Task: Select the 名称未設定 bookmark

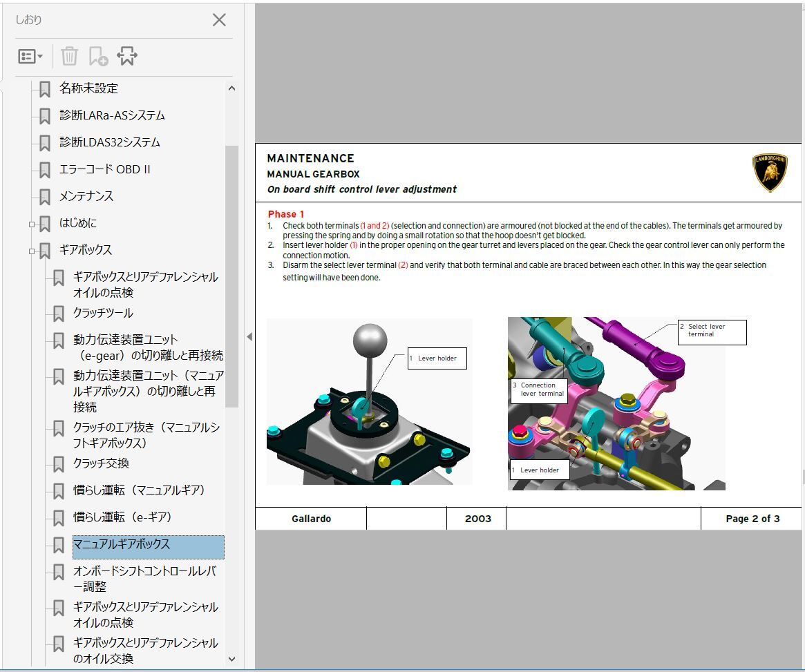Action: click(88, 88)
